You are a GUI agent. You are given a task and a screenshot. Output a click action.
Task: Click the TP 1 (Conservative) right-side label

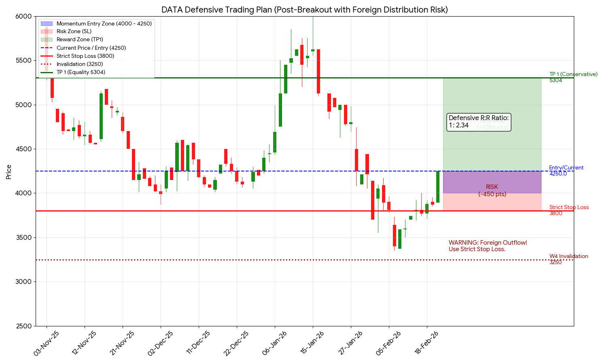pyautogui.click(x=573, y=77)
